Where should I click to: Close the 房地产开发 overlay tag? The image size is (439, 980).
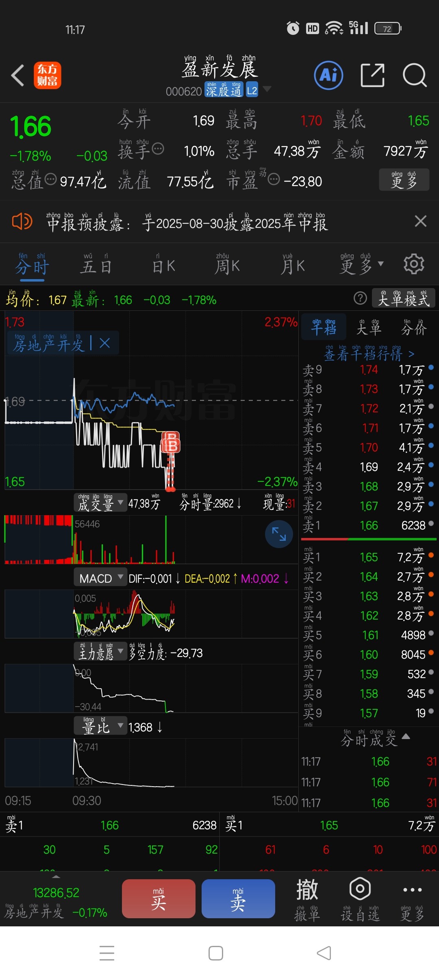(x=105, y=343)
